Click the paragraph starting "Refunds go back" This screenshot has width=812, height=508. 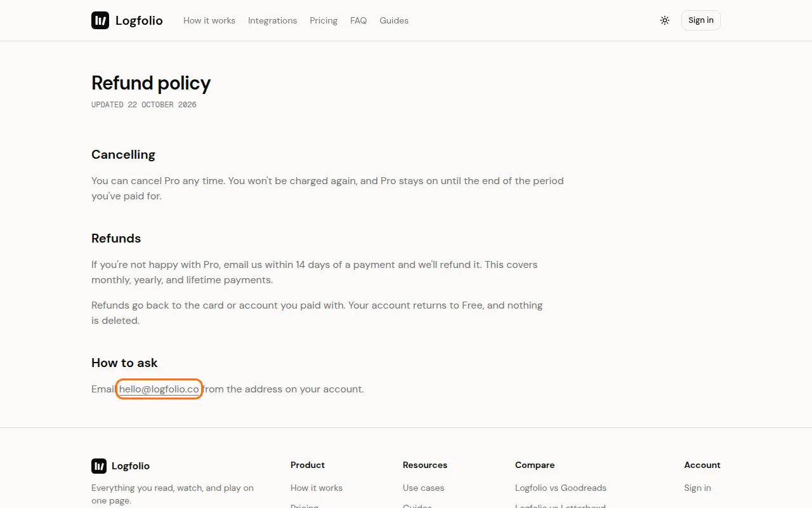click(x=317, y=313)
